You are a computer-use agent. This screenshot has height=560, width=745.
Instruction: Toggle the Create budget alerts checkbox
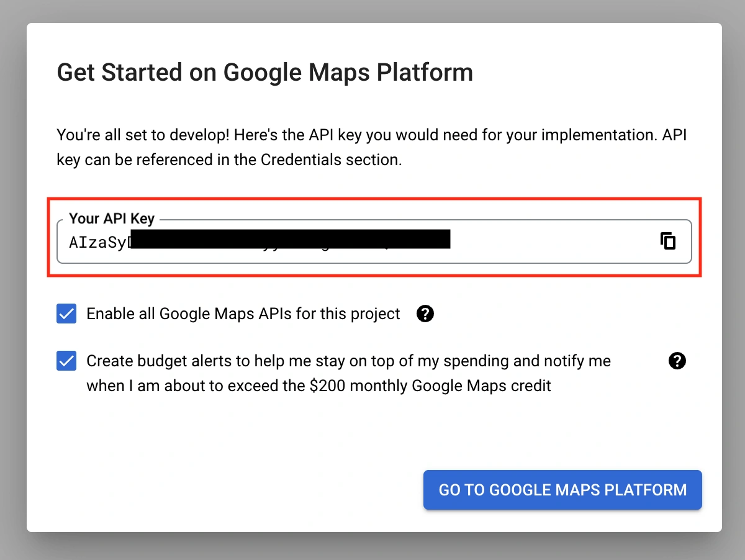pyautogui.click(x=66, y=361)
